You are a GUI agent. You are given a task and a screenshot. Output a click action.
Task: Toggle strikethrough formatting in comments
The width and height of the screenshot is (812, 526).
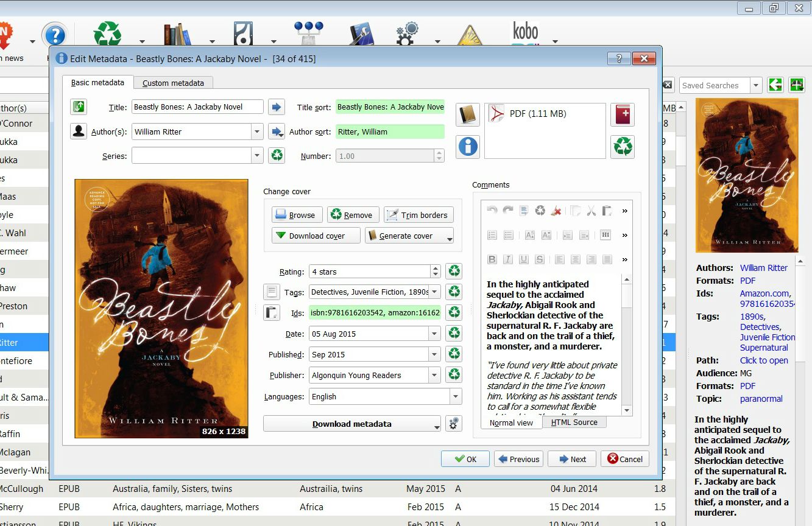[x=538, y=259]
